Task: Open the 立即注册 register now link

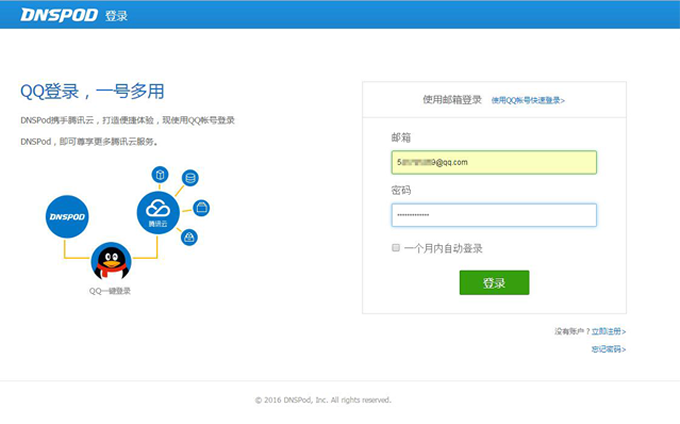Action: [x=608, y=331]
